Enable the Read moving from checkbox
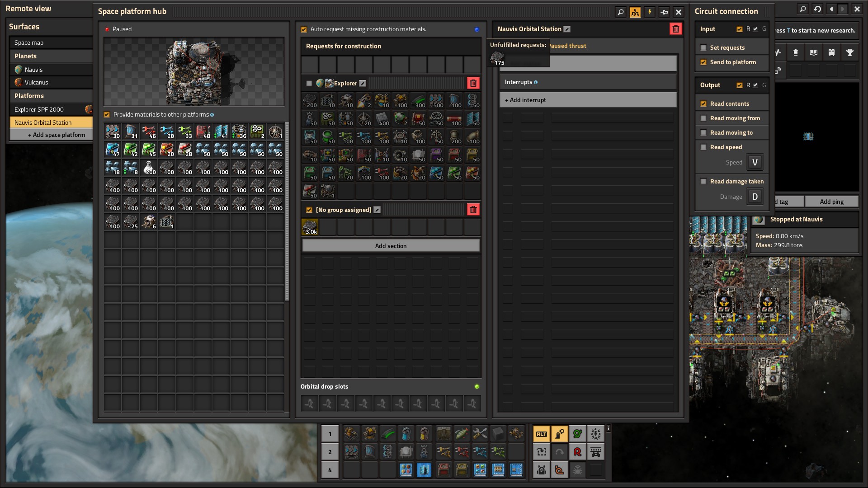The height and width of the screenshot is (488, 868). point(703,118)
